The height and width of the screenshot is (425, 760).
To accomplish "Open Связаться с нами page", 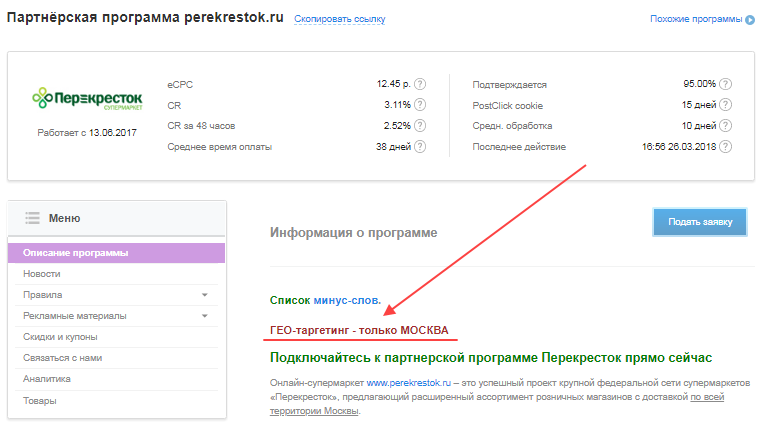I will [x=63, y=358].
